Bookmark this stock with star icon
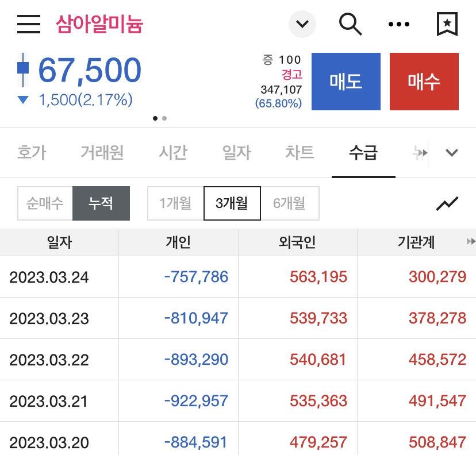The image size is (476, 455). click(447, 24)
